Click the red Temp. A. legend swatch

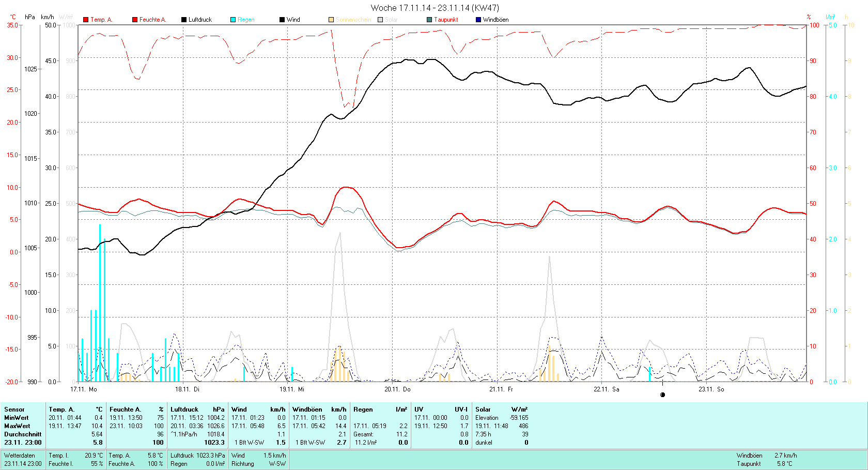click(x=85, y=20)
